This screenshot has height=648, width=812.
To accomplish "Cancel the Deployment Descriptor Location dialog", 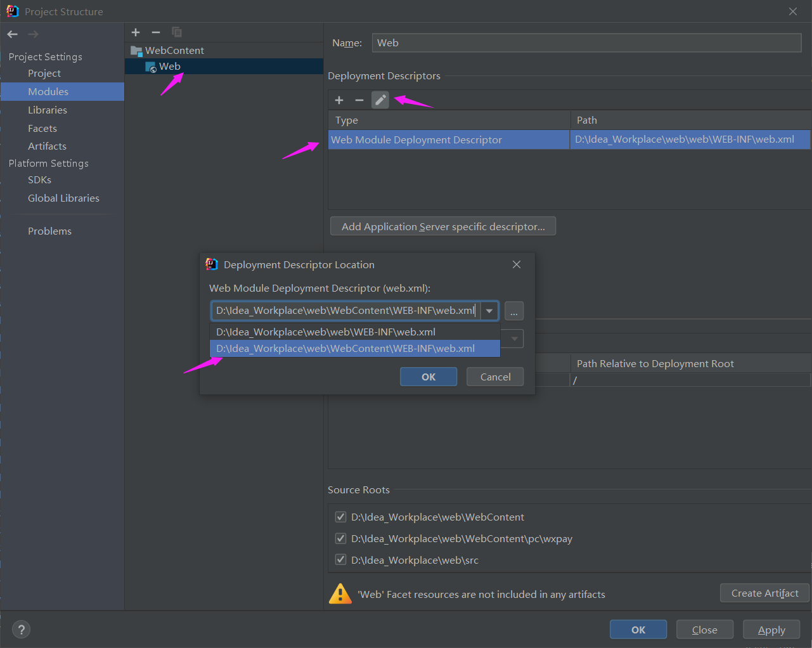I will pyautogui.click(x=495, y=377).
